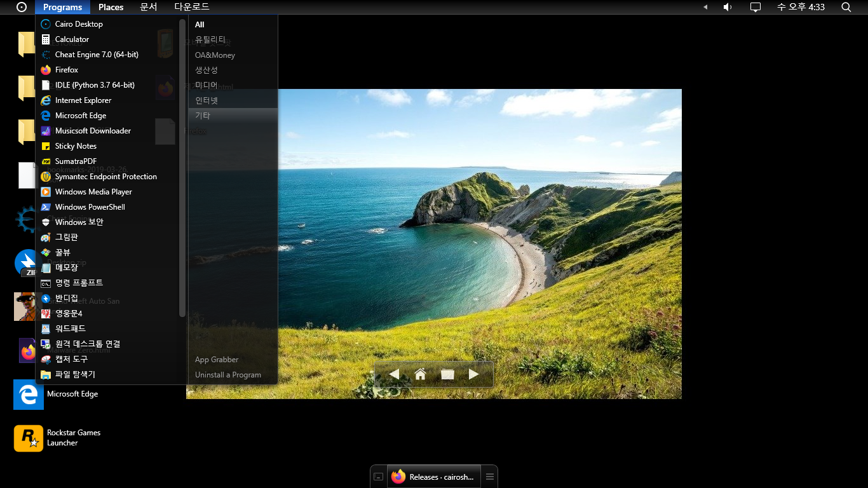The image size is (868, 488).
Task: Launch Internet Explorer from the list
Action: click(x=108, y=100)
